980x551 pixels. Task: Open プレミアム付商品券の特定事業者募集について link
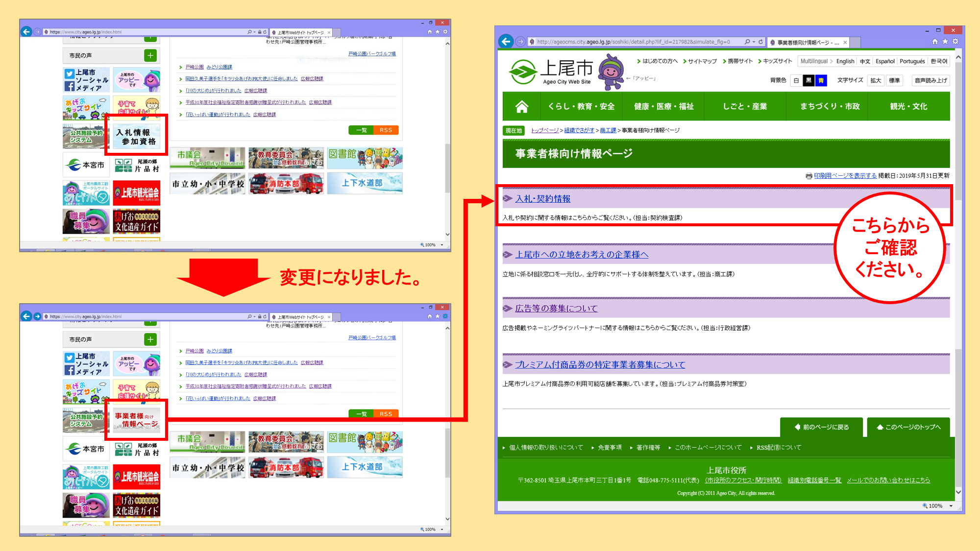click(x=600, y=365)
